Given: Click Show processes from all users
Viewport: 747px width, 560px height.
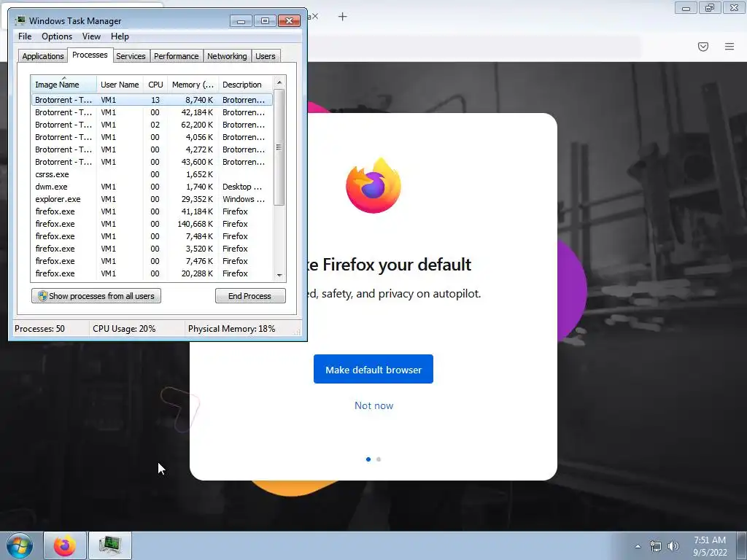Looking at the screenshot, I should (96, 296).
